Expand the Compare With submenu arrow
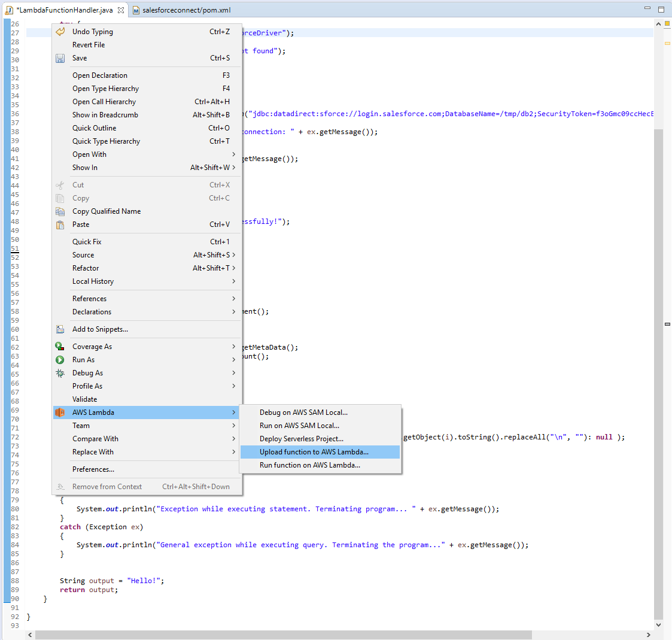This screenshot has width=672, height=640. pyautogui.click(x=233, y=438)
